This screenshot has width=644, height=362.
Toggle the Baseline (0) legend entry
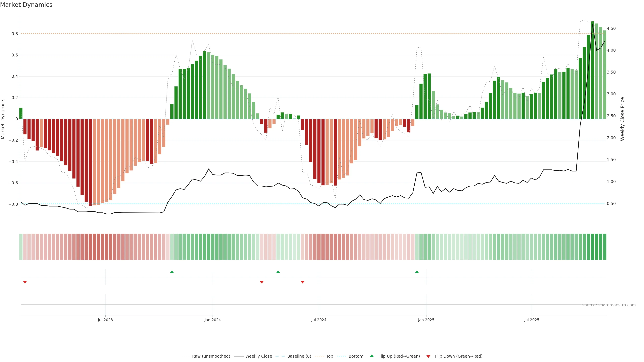pos(299,356)
